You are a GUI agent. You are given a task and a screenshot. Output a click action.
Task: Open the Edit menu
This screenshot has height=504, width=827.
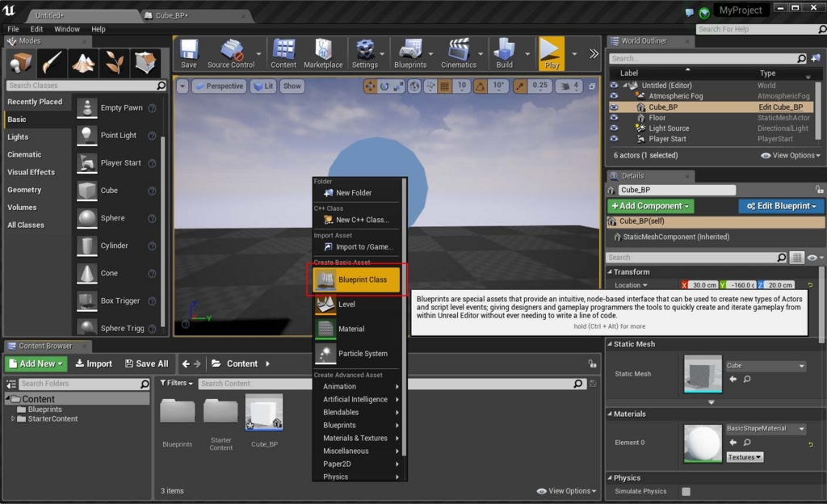click(36, 29)
